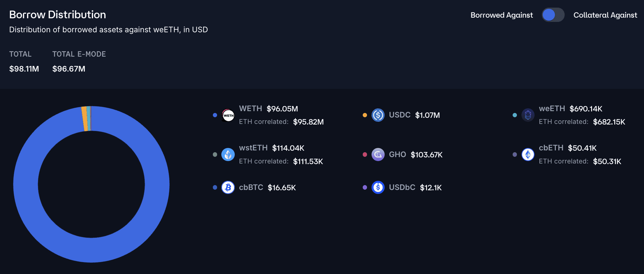
Task: Toggle the Borrowed/Collateral Against switch
Action: (553, 15)
